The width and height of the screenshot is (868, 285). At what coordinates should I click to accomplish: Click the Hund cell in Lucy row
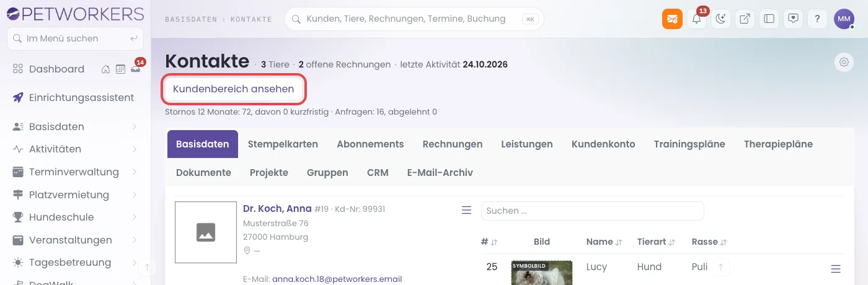click(649, 267)
